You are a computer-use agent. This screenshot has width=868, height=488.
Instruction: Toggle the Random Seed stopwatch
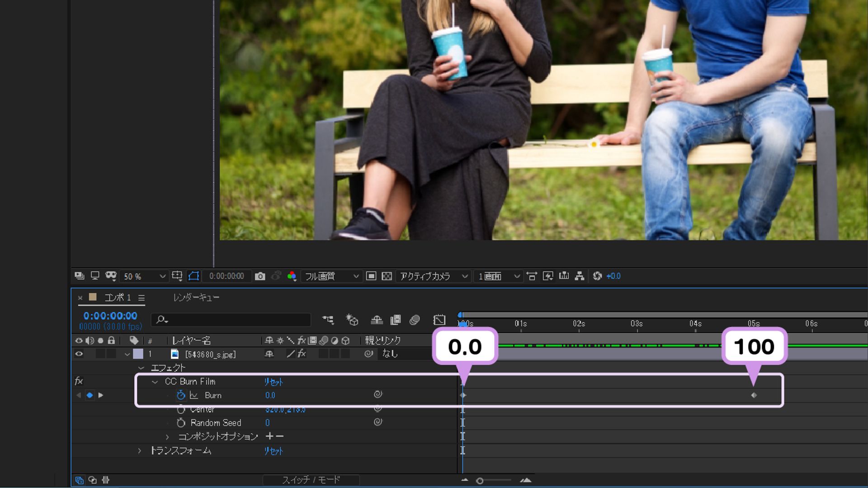coord(181,423)
